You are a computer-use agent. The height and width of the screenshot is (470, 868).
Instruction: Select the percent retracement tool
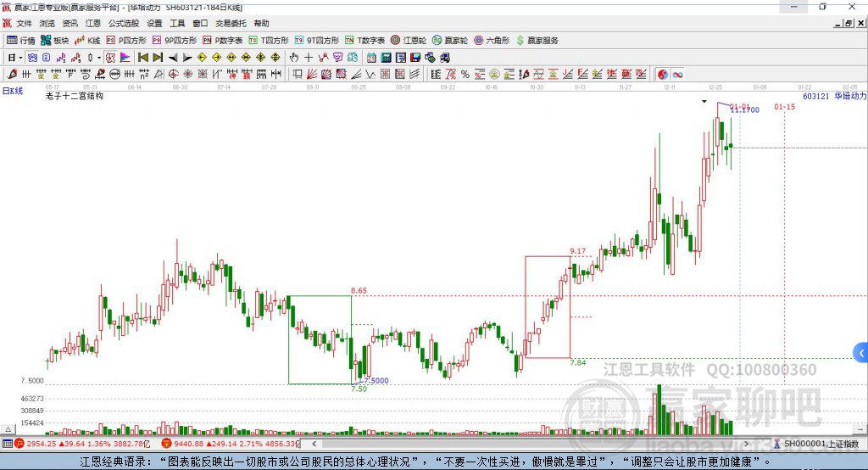coord(465,75)
